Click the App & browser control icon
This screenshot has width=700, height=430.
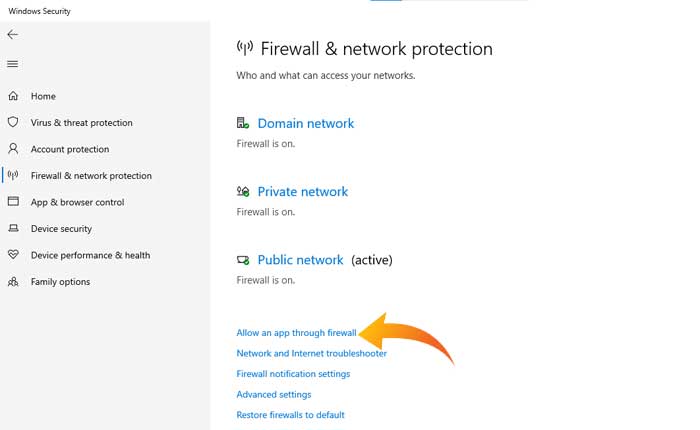point(13,202)
